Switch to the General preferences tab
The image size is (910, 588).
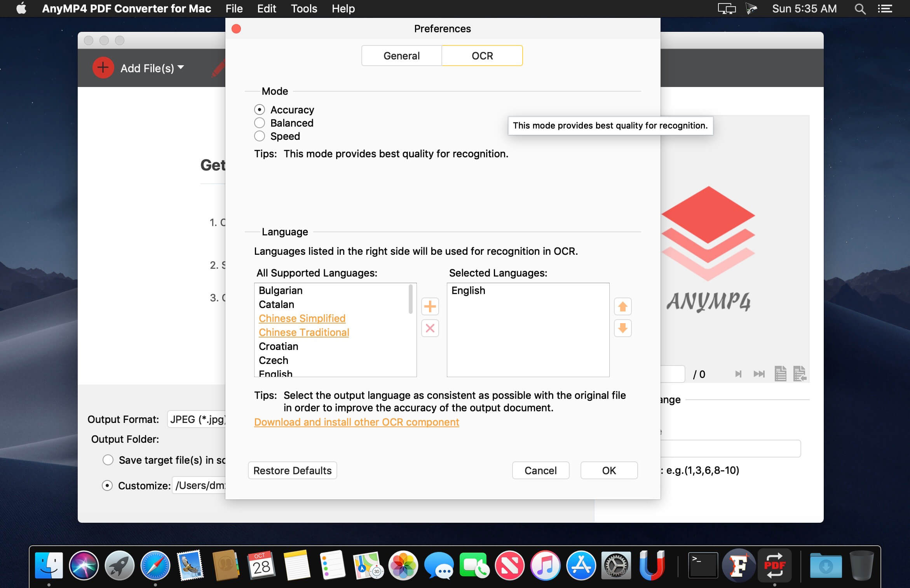[401, 56]
